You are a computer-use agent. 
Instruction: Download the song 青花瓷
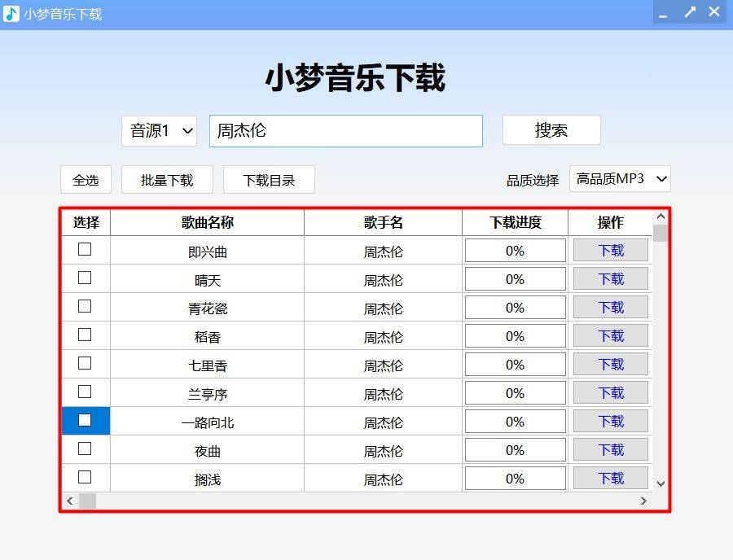coord(610,307)
